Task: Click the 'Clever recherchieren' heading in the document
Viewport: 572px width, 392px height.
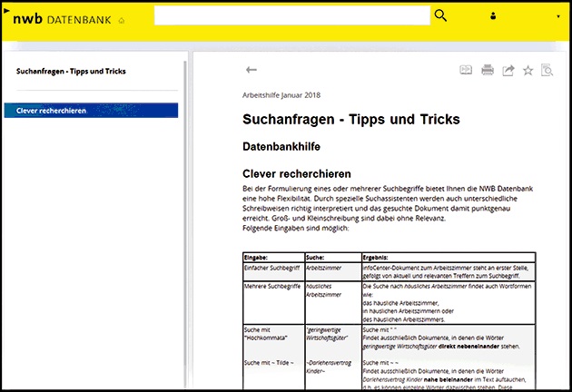Action: click(x=297, y=173)
